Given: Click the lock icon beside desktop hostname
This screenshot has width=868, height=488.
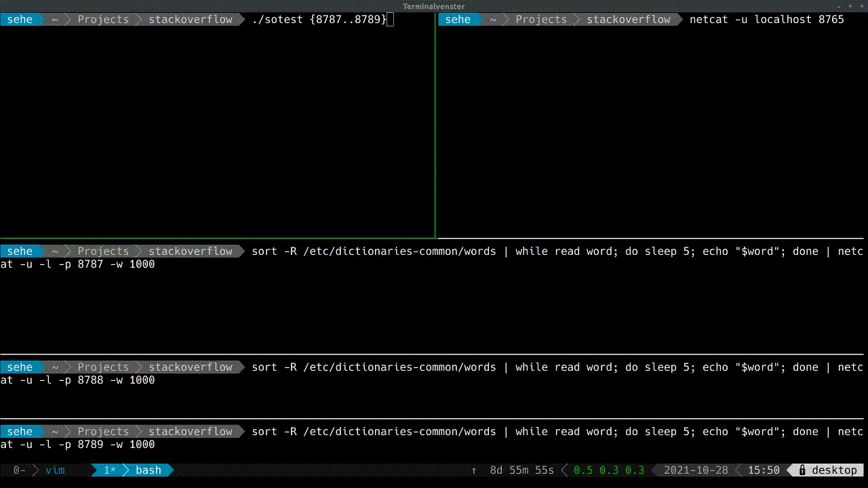Looking at the screenshot, I should tap(802, 470).
